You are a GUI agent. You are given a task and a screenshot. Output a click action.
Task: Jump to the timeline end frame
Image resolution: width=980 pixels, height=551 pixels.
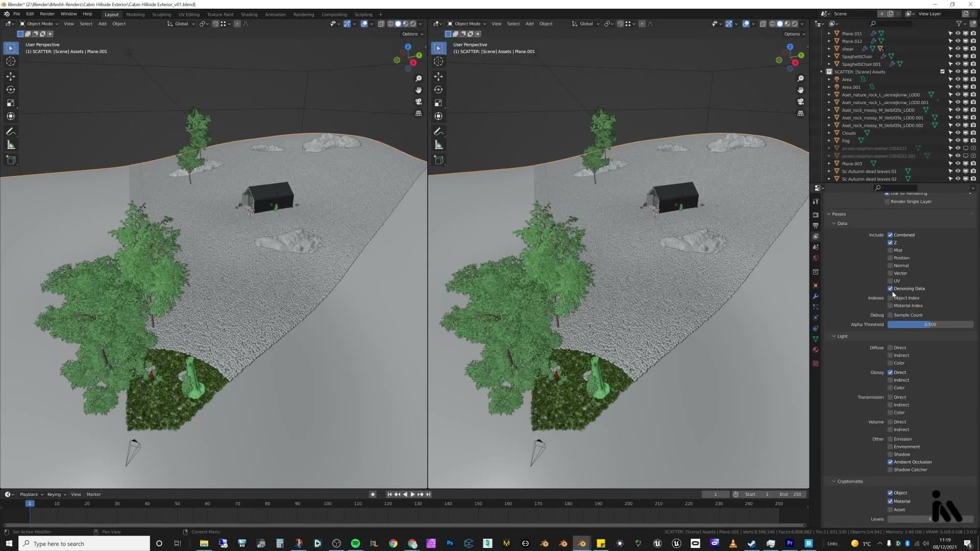click(x=428, y=494)
